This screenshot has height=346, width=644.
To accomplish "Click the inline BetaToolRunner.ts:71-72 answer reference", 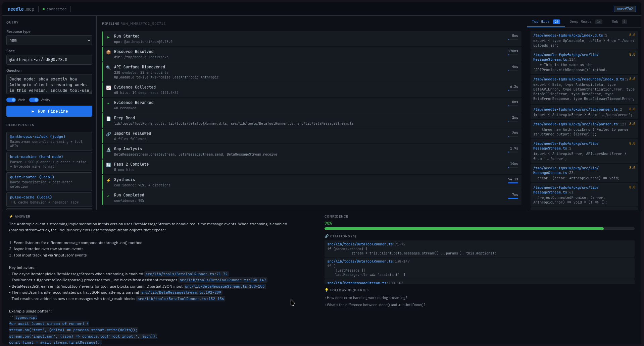I will (x=187, y=274).
